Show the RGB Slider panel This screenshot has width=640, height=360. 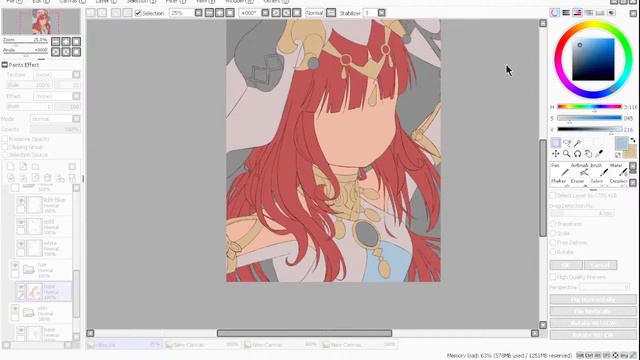pyautogui.click(x=566, y=13)
